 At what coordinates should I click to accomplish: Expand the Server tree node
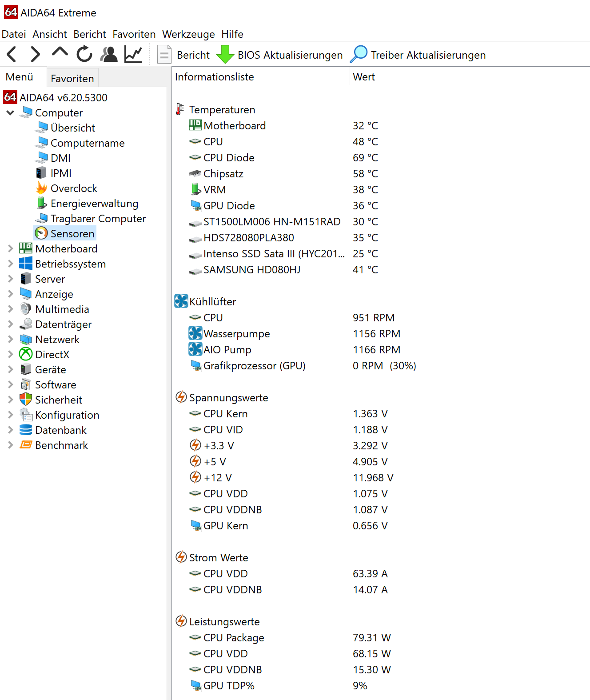[x=10, y=279]
